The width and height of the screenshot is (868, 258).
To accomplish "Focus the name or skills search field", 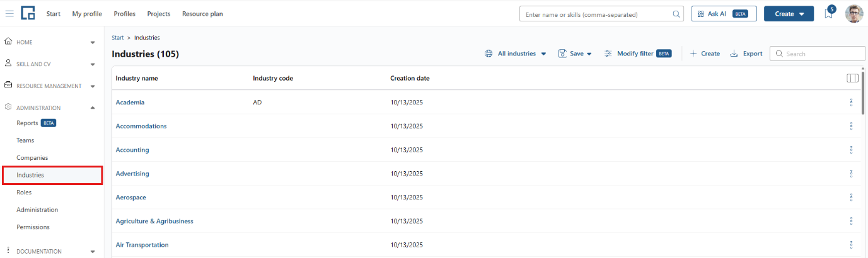I will coord(602,14).
